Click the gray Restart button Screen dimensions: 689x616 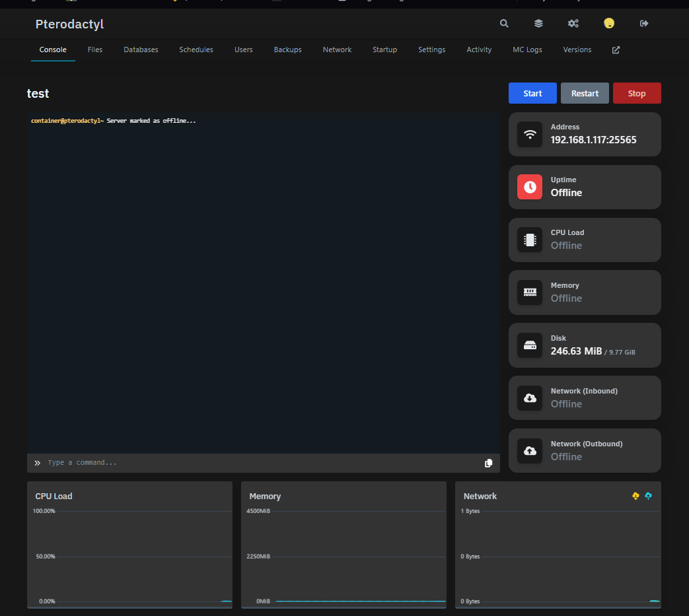point(585,93)
